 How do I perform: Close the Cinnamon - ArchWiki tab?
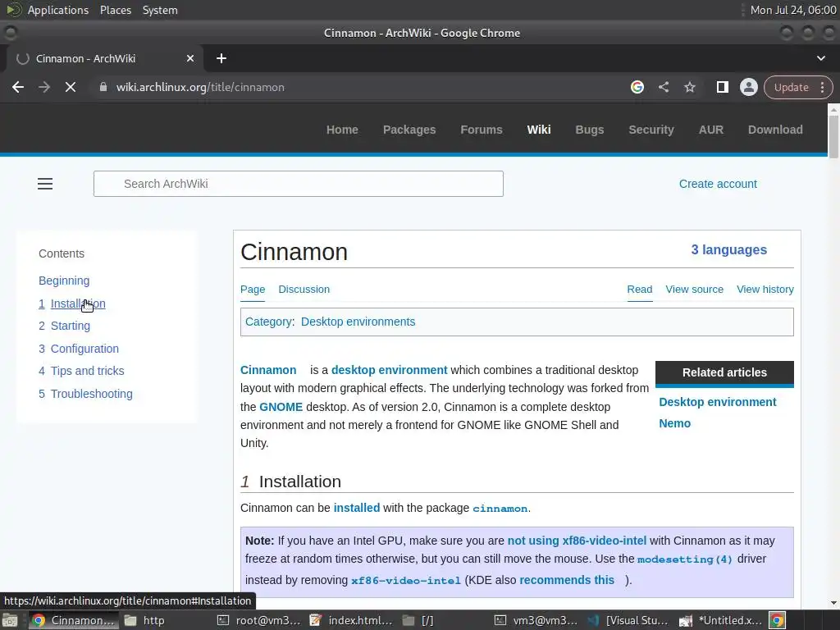(x=190, y=58)
